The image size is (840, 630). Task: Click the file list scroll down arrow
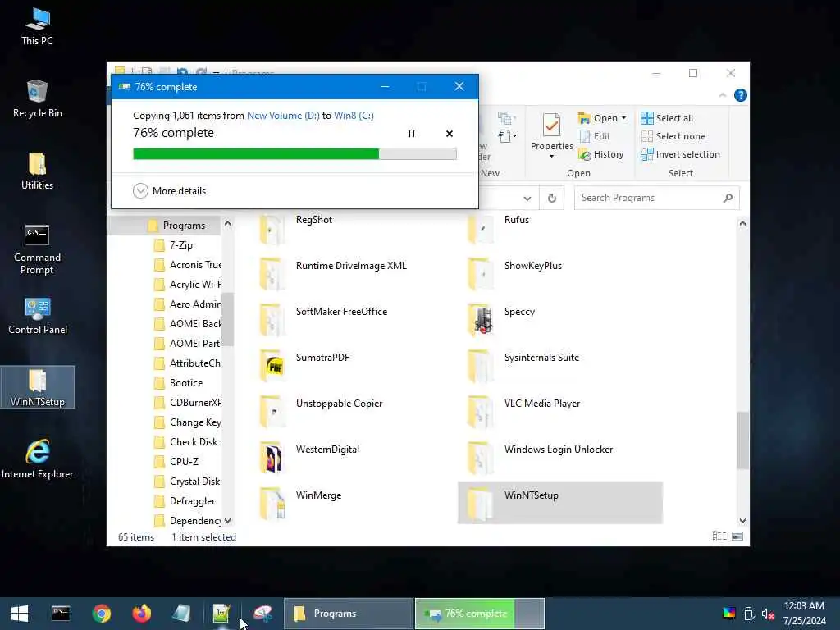coord(742,521)
